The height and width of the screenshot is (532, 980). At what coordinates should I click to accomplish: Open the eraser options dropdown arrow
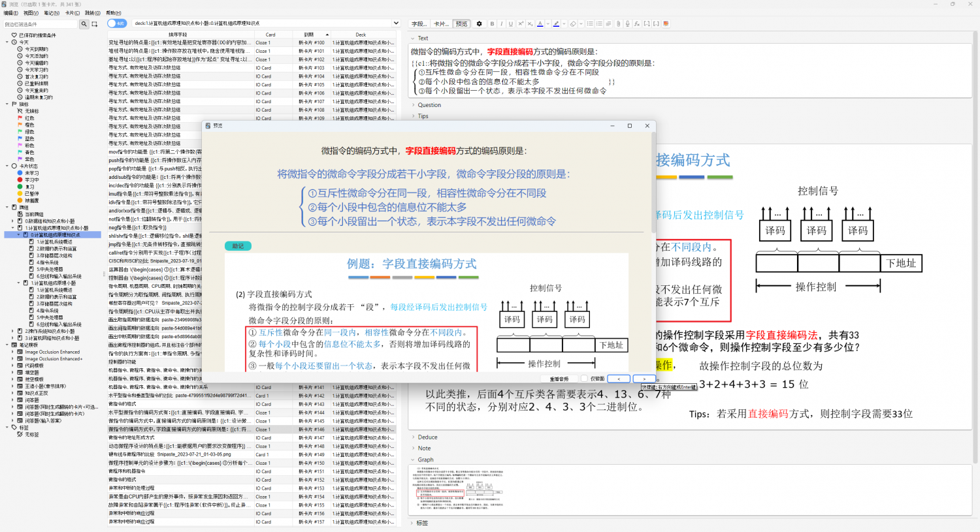point(580,23)
